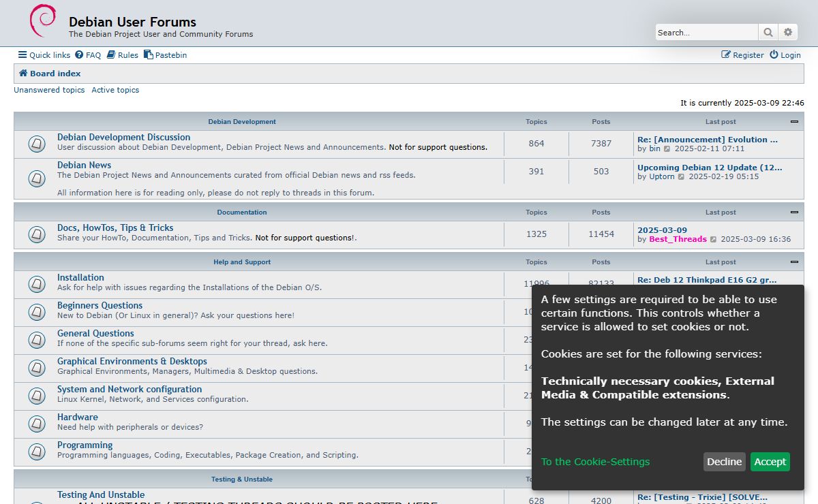Open last post Upcoming Debian 12 Update
This screenshot has height=504, width=818.
tap(710, 168)
